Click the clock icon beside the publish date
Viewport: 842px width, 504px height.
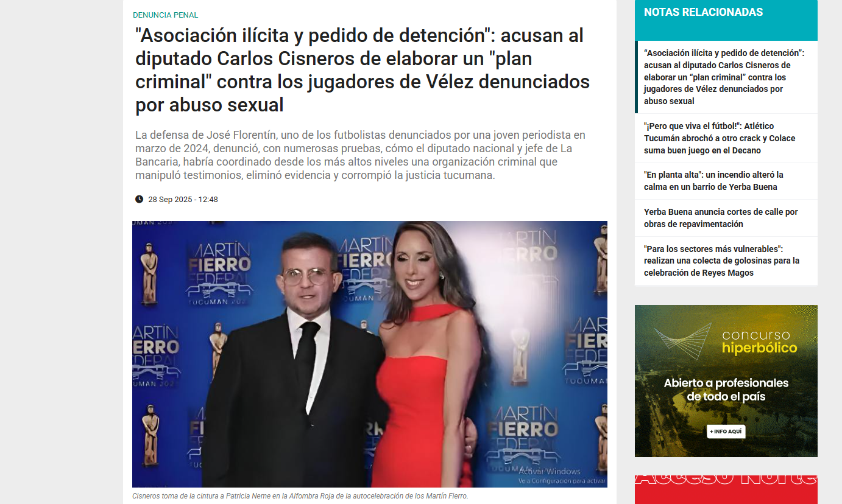tap(139, 199)
